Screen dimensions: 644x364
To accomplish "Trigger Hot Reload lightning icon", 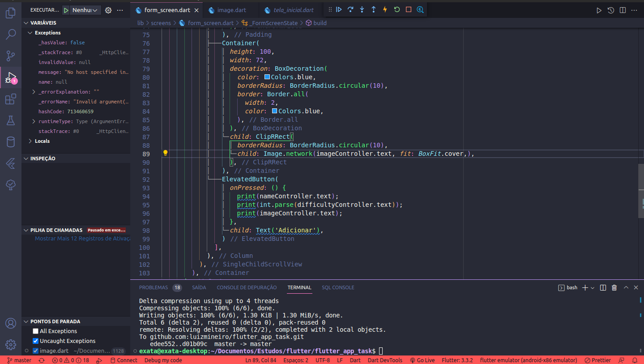I will 385,9.
